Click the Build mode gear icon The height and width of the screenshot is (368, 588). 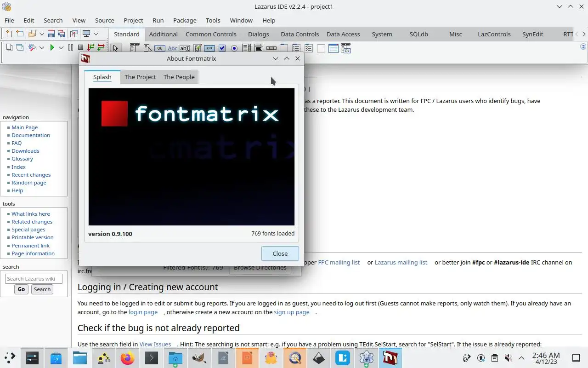[x=32, y=47]
